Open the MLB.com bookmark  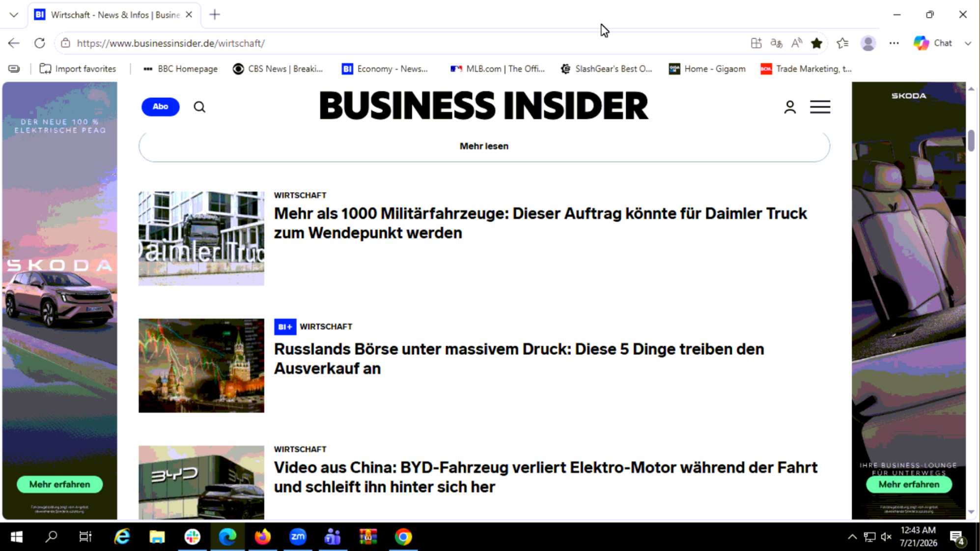point(498,69)
